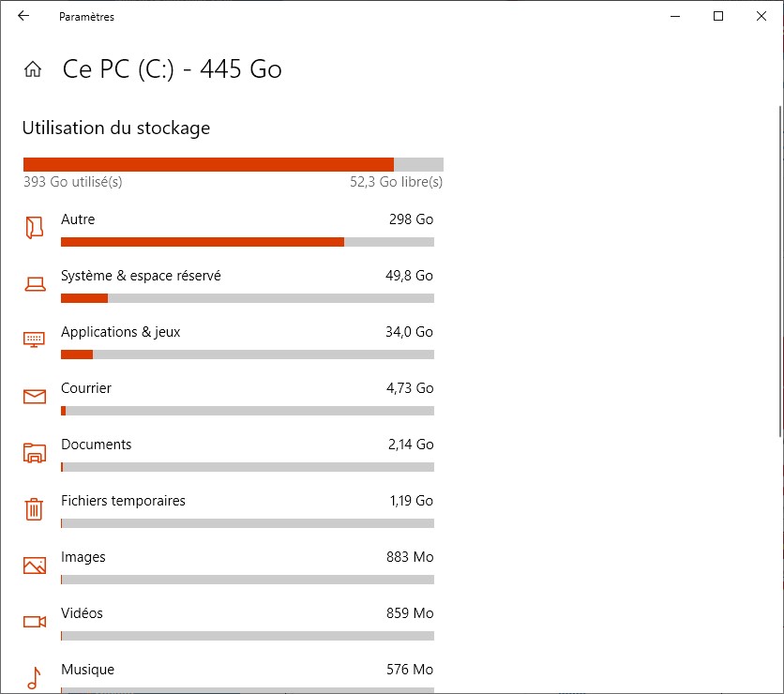Screen dimensions: 784x694
Task: Click the laptop icon for Système storage
Action: (35, 284)
